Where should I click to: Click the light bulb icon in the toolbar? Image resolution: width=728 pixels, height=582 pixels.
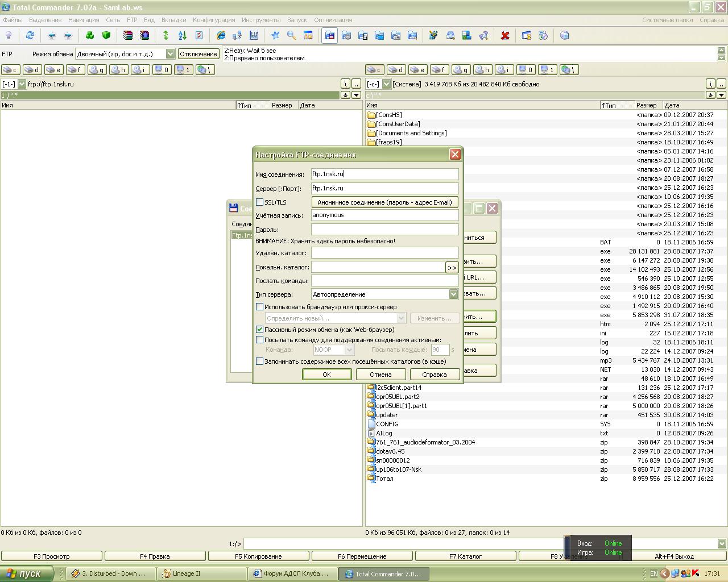[9, 35]
